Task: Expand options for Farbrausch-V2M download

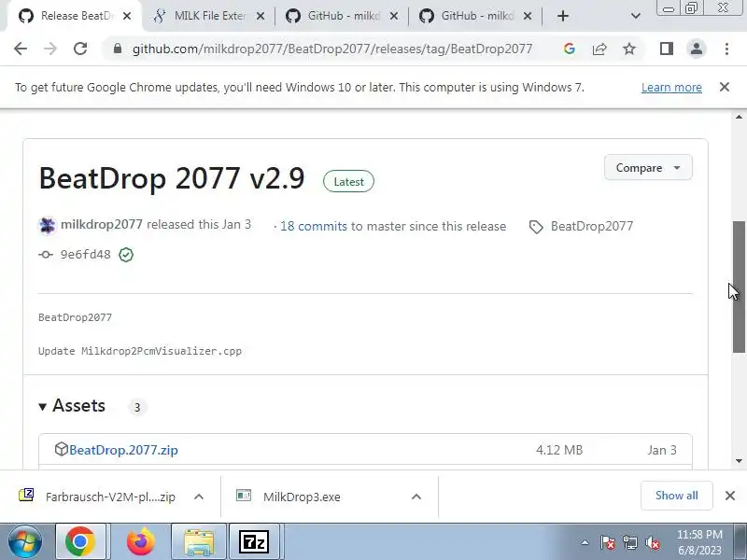Action: coord(199,497)
